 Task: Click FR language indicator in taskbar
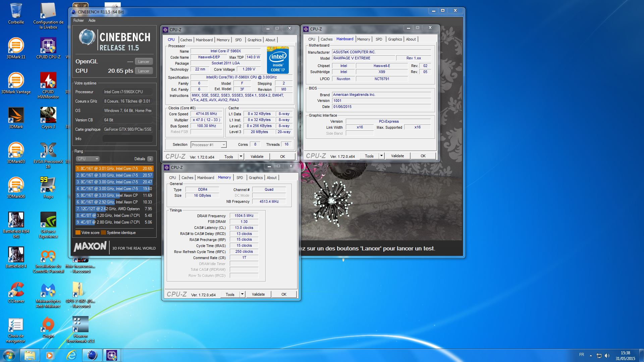[x=582, y=355]
